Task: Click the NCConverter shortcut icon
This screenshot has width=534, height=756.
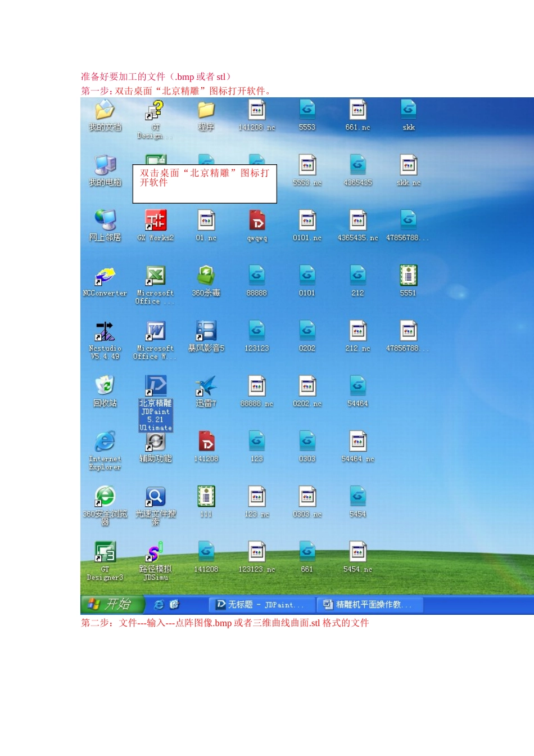Action: click(x=105, y=281)
